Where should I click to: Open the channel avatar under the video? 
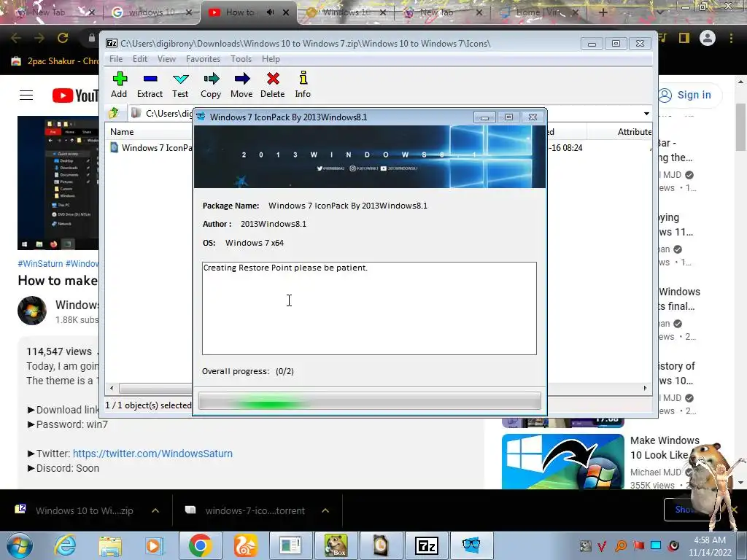(32, 311)
